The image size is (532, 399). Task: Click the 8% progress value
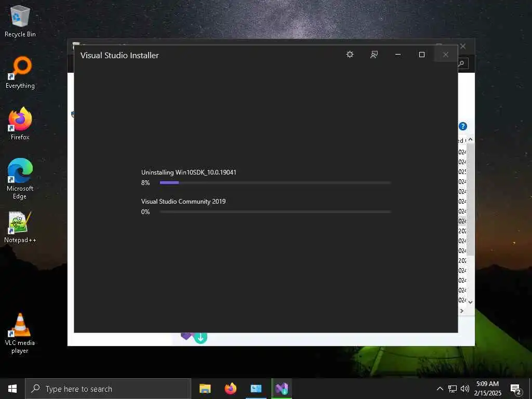(145, 183)
